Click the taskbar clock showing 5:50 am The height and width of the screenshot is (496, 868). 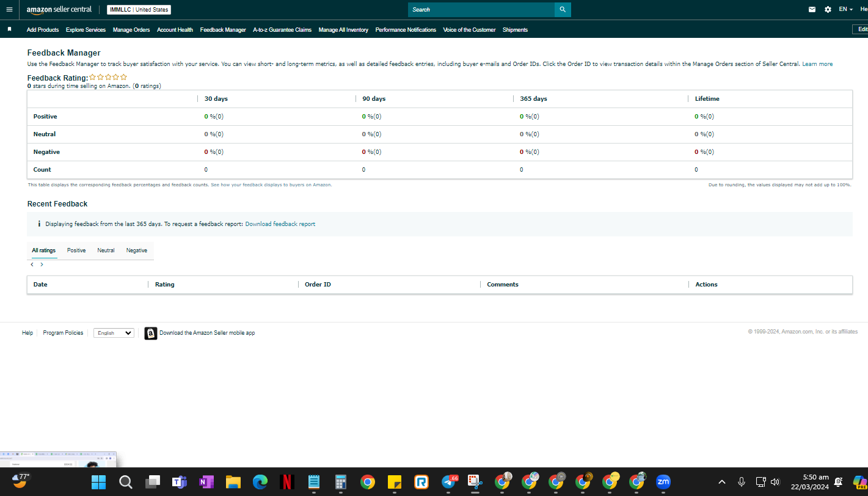click(x=809, y=482)
